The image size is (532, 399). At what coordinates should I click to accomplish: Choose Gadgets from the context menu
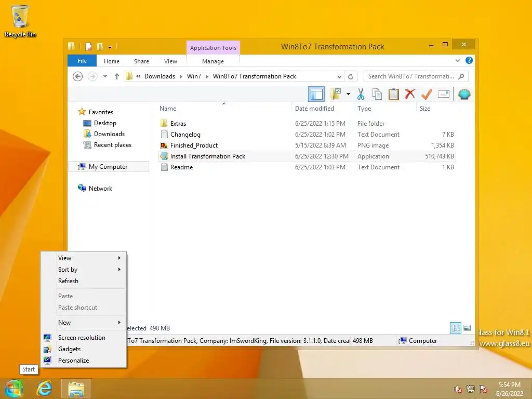point(84,349)
